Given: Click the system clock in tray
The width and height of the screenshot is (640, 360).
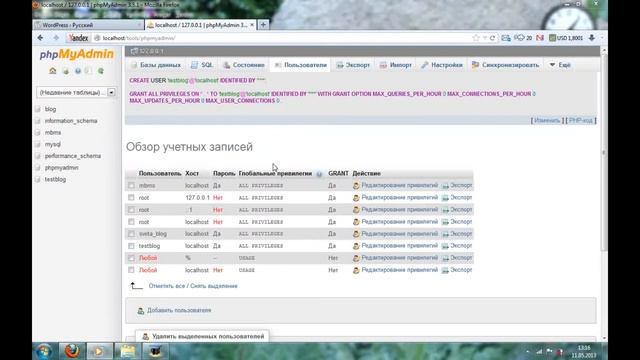Looking at the screenshot, I should [x=584, y=351].
